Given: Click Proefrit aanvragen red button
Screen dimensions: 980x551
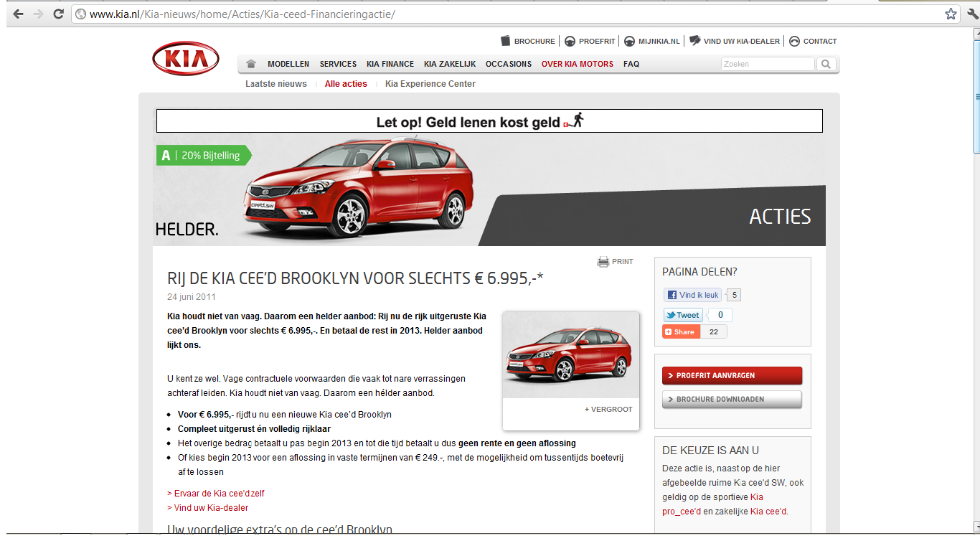Looking at the screenshot, I should (732, 375).
